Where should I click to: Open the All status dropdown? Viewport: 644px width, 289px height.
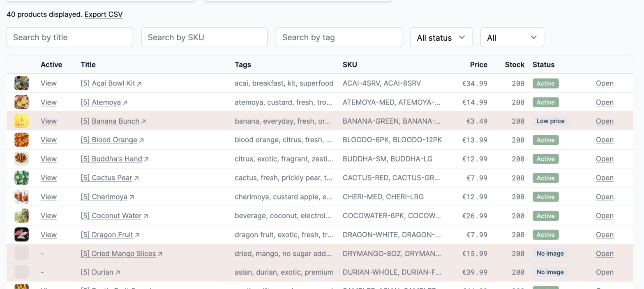click(x=441, y=37)
